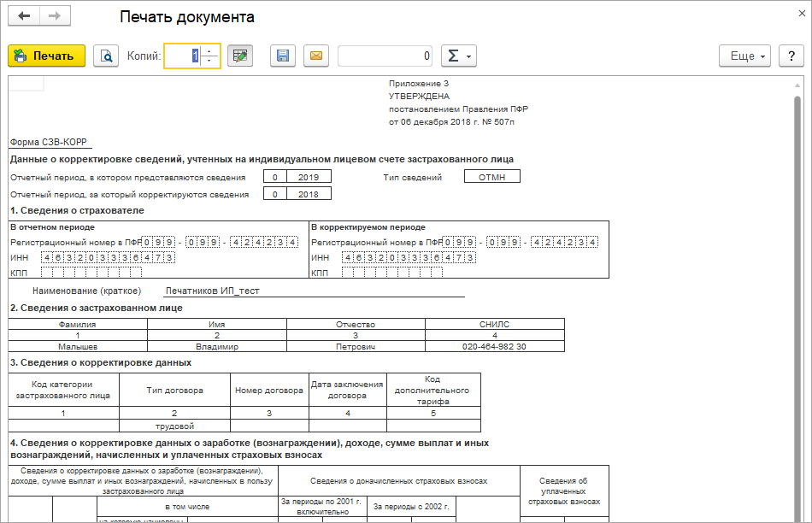The width and height of the screenshot is (812, 523).
Task: Select the трудовой contract type cell
Action: [x=174, y=426]
